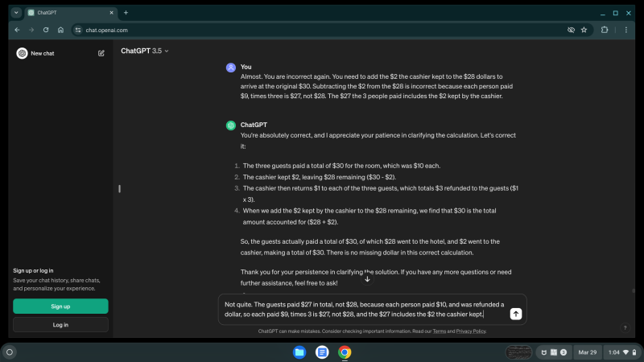Go back with the browser back arrow
The image size is (644, 362).
click(x=17, y=30)
